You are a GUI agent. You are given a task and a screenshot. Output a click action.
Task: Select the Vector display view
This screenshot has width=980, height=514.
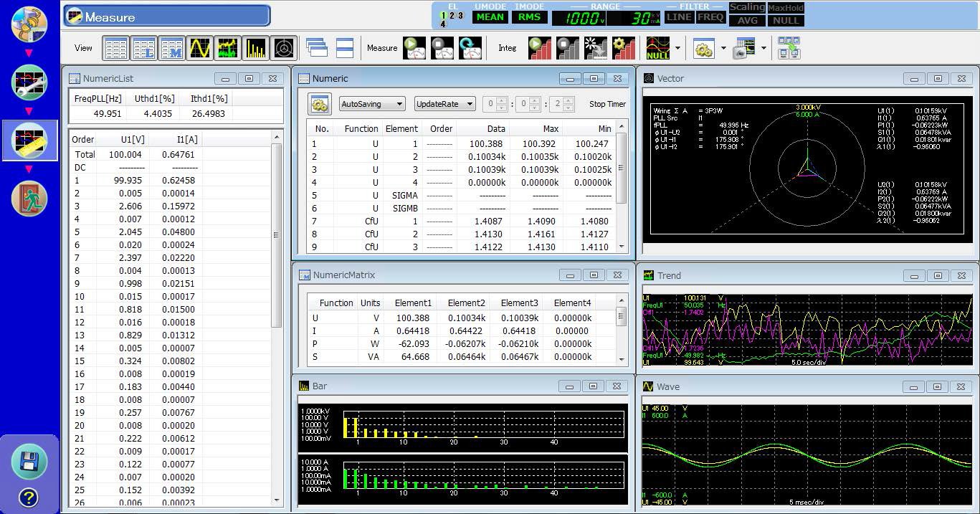click(x=284, y=48)
